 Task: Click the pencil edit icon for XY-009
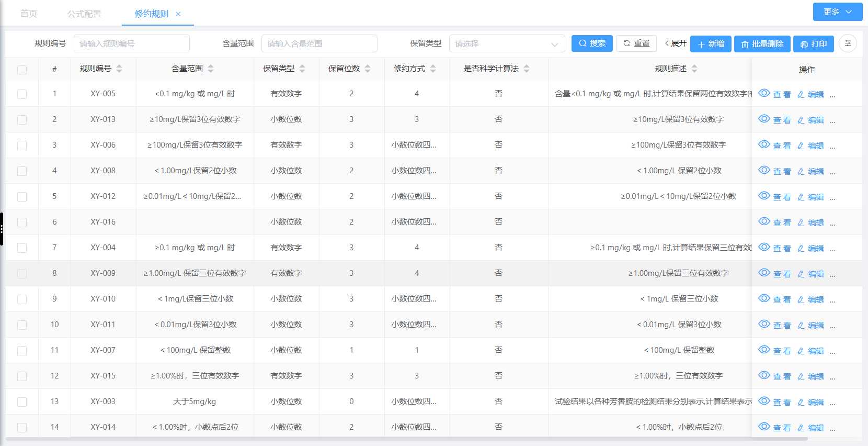pyautogui.click(x=801, y=274)
